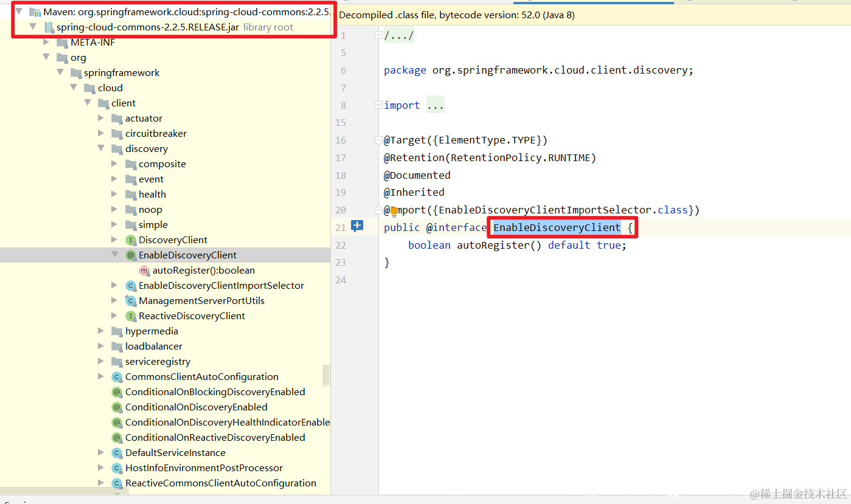
Task: Click the project tree vertical scrollbar thumb
Action: pos(327,375)
